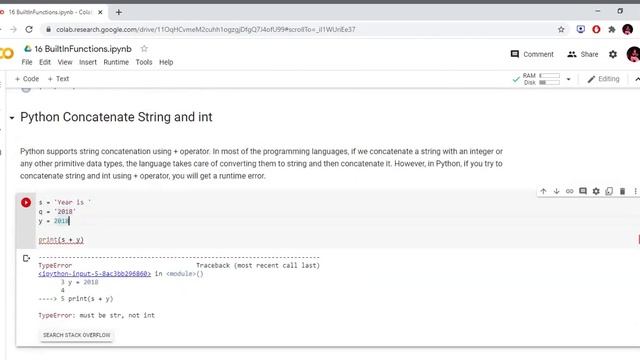The image size is (640, 360).
Task: Select the 16 BuiltInFunctions.ipynb browser tab
Action: [x=51, y=12]
